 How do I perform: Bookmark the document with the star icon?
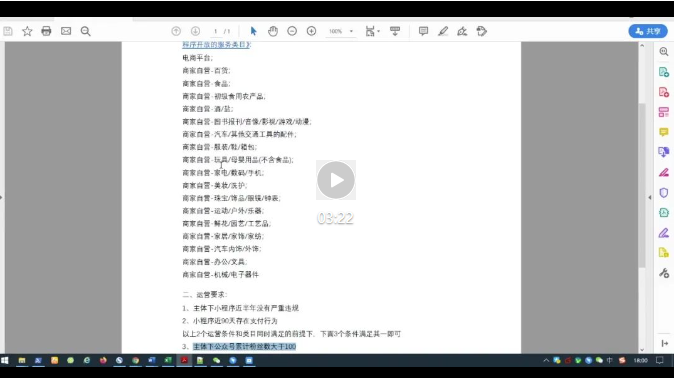[27, 31]
